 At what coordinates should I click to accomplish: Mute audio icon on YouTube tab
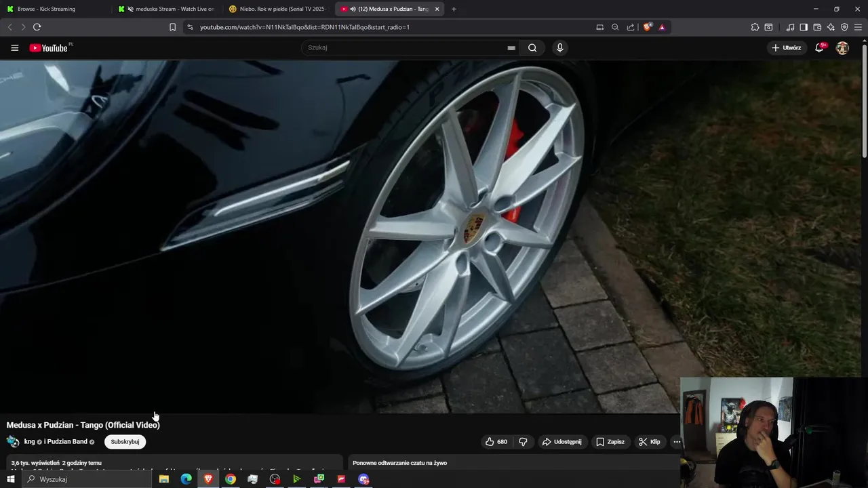353,9
